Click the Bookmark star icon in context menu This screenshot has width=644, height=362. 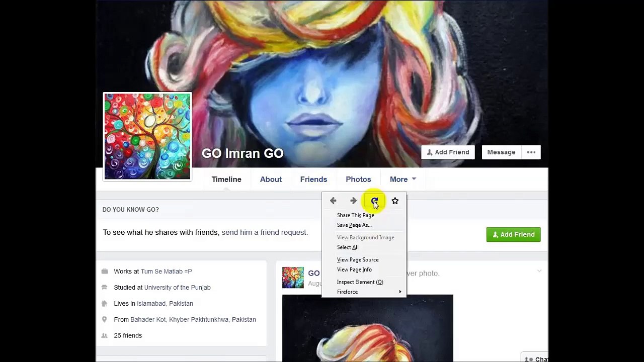click(x=395, y=201)
